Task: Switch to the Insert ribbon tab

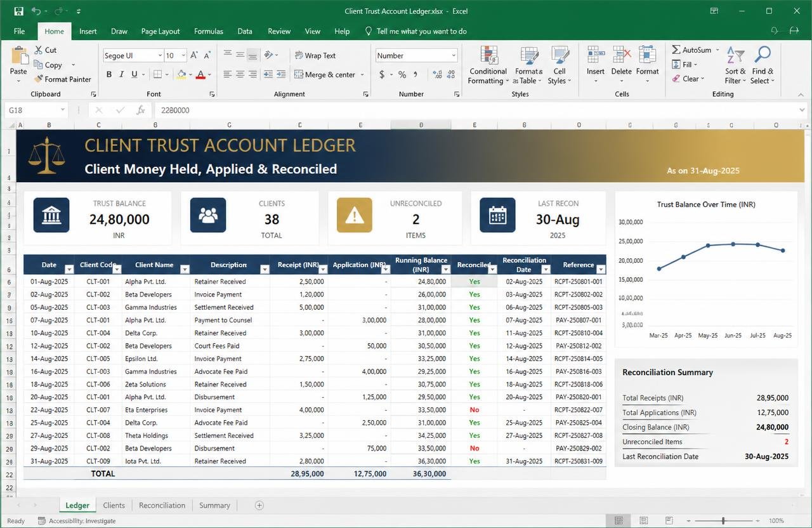Action: pyautogui.click(x=88, y=31)
